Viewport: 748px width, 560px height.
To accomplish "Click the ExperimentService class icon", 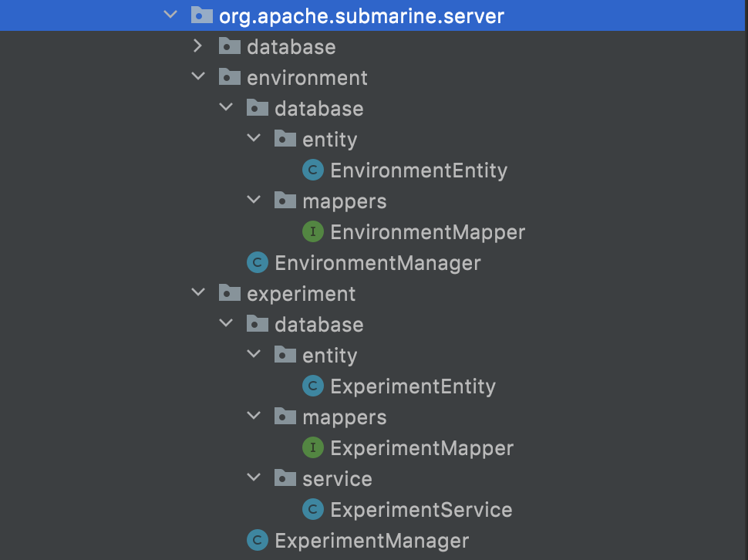I will tap(313, 509).
